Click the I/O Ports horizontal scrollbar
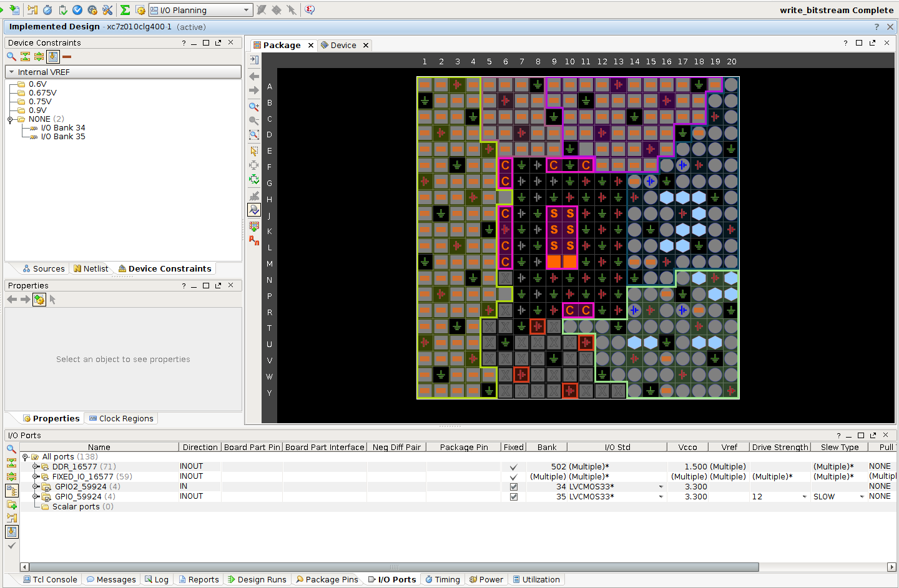 point(393,567)
